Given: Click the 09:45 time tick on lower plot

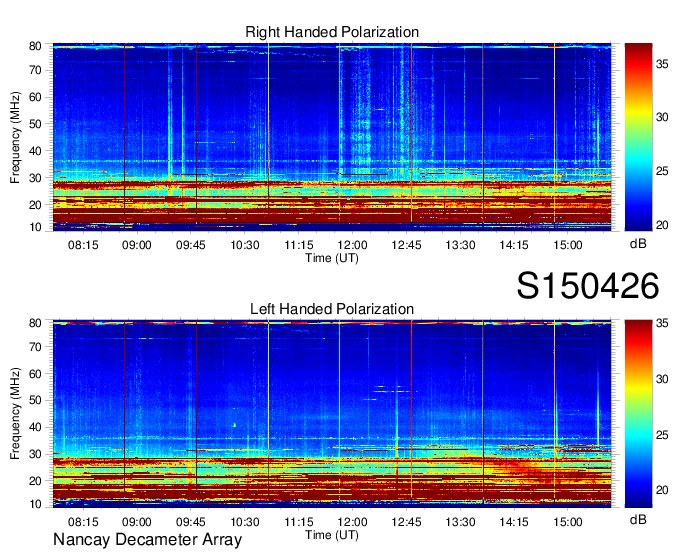Looking at the screenshot, I should [191, 522].
